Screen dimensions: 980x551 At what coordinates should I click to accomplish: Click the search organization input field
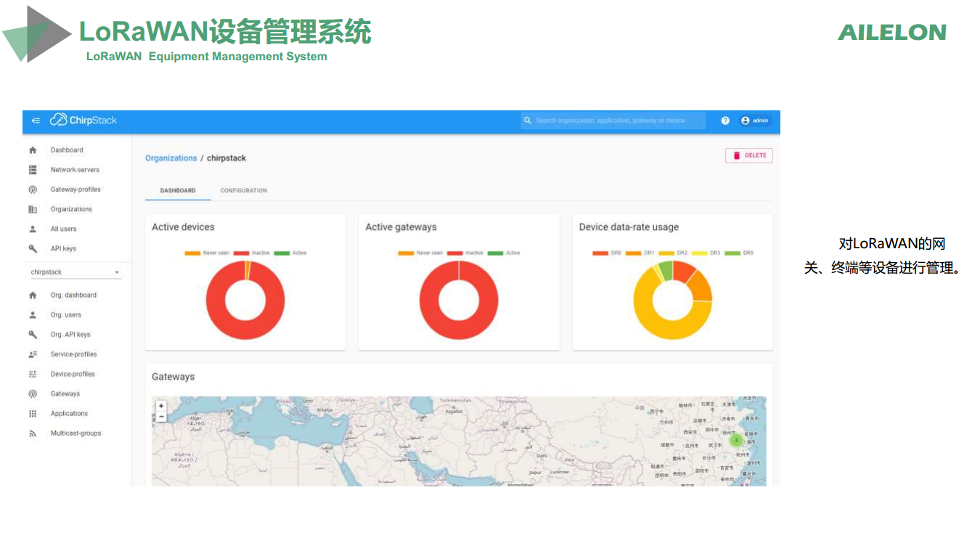[x=613, y=121]
